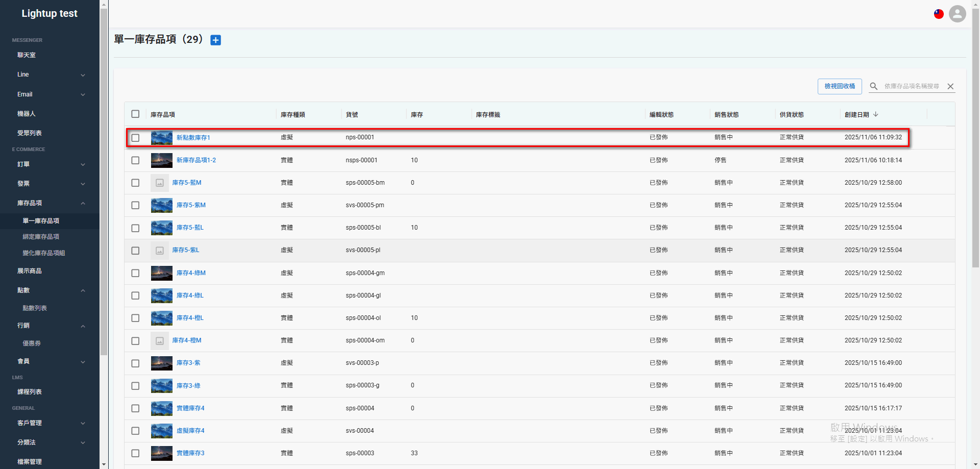Screen dimensions: 980x469
Task: Change language via the Taiwan flag icon
Action: (x=939, y=14)
